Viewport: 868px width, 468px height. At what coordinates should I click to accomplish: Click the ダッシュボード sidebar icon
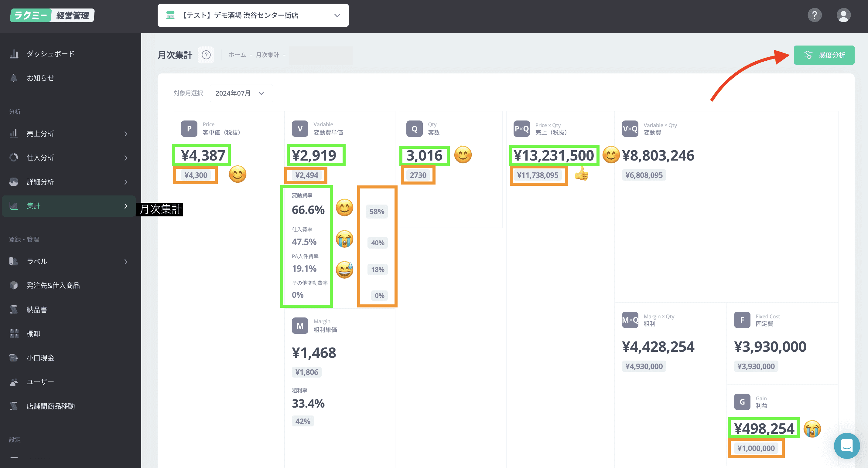point(14,54)
